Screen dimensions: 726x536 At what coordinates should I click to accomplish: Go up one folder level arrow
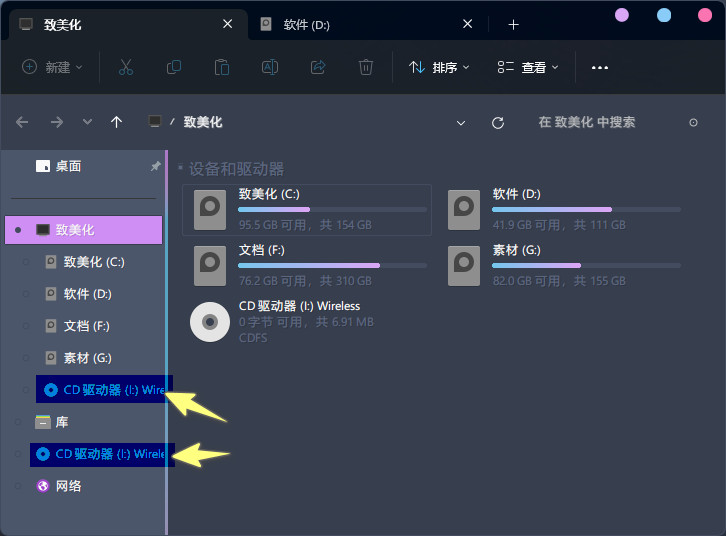[x=117, y=122]
